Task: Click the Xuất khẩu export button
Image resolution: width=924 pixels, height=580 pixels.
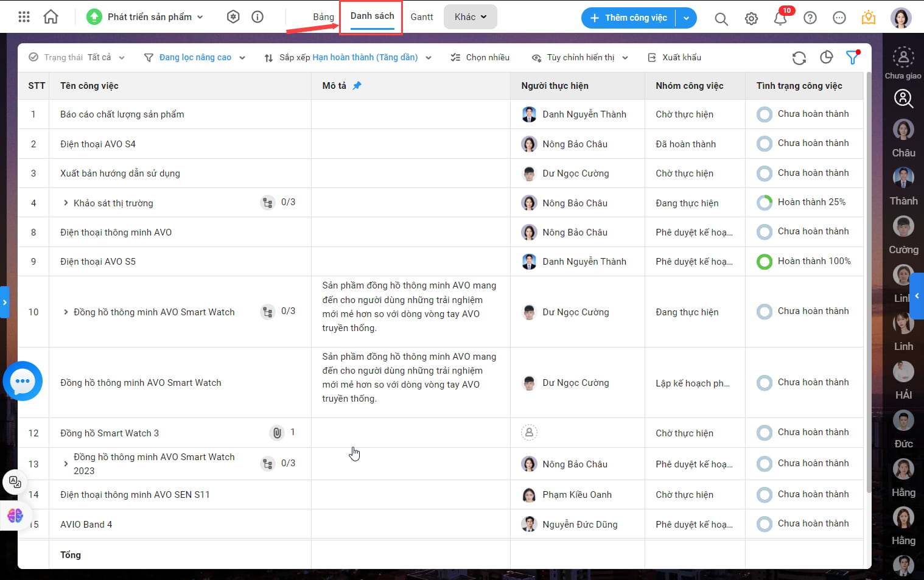Action: click(x=674, y=57)
